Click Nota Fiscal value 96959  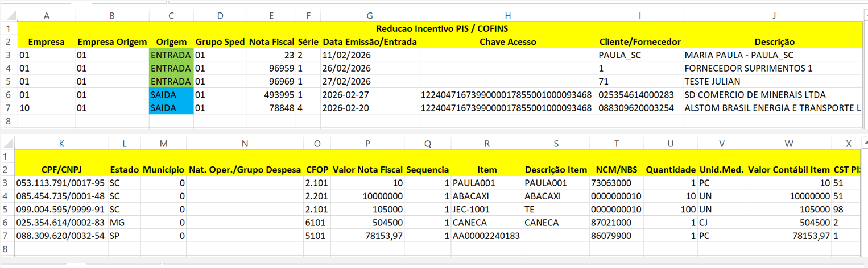pyautogui.click(x=271, y=68)
